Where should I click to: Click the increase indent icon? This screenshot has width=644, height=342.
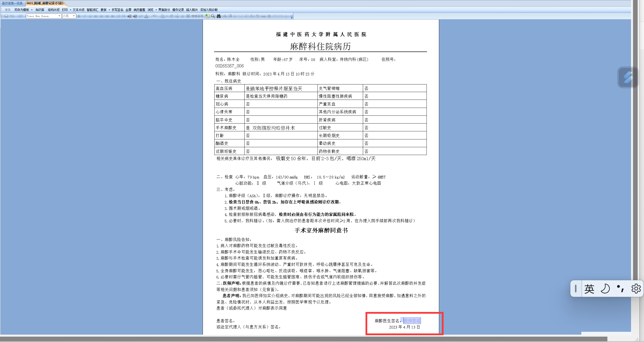click(135, 16)
